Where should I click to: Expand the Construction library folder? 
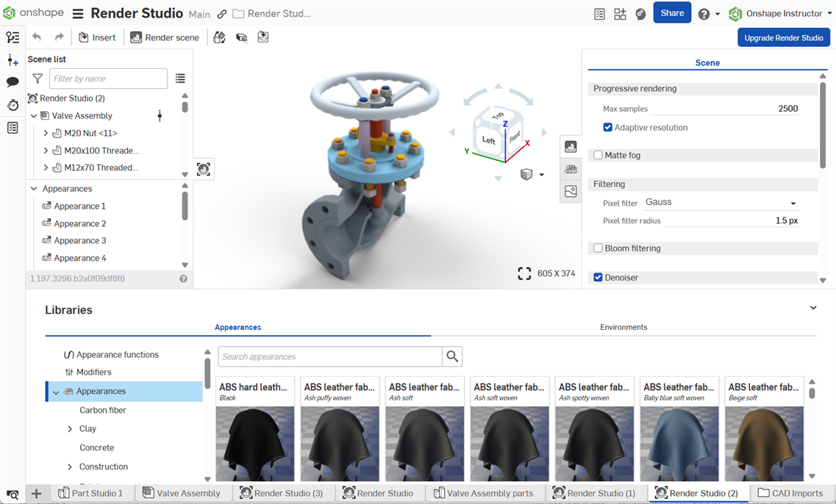pos(70,467)
